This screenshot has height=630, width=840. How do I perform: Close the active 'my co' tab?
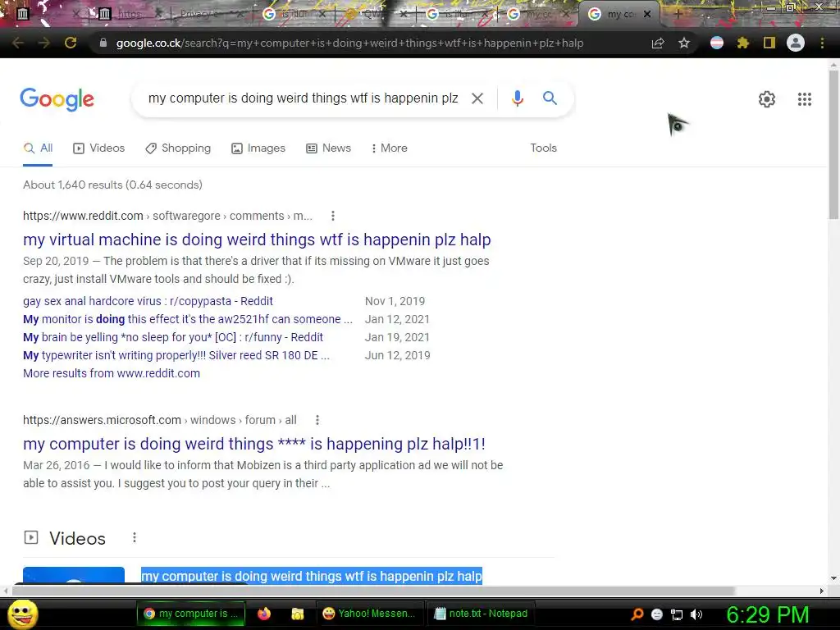[x=647, y=15]
